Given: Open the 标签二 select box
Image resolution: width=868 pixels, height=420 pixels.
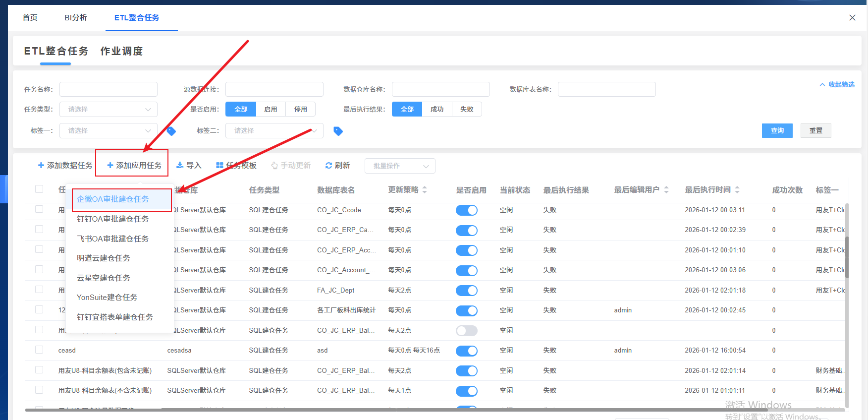Looking at the screenshot, I should (x=274, y=130).
